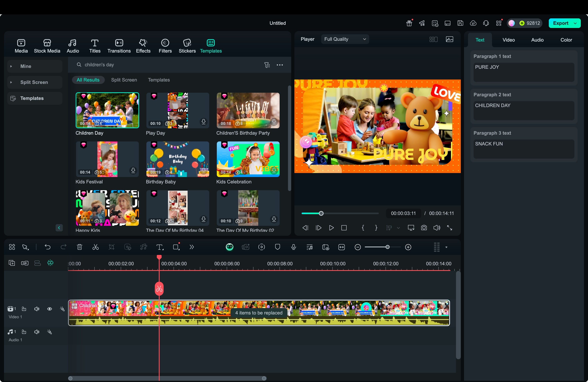Add a marker with the shield icon

[x=277, y=247]
